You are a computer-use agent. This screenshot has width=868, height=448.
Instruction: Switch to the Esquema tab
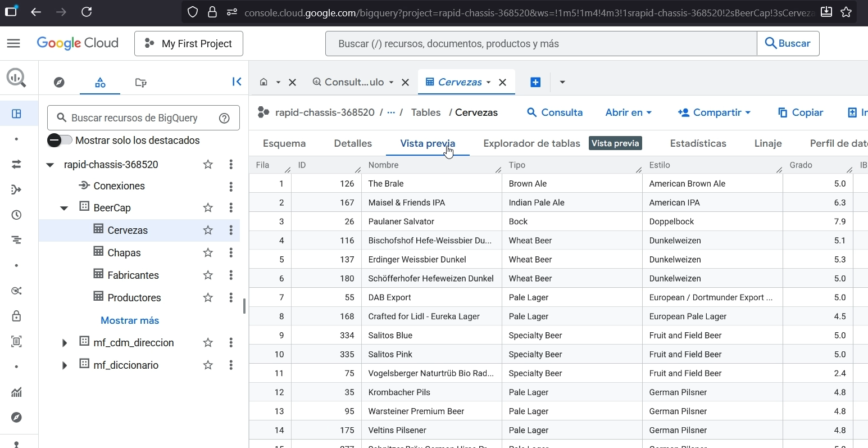coord(284,143)
